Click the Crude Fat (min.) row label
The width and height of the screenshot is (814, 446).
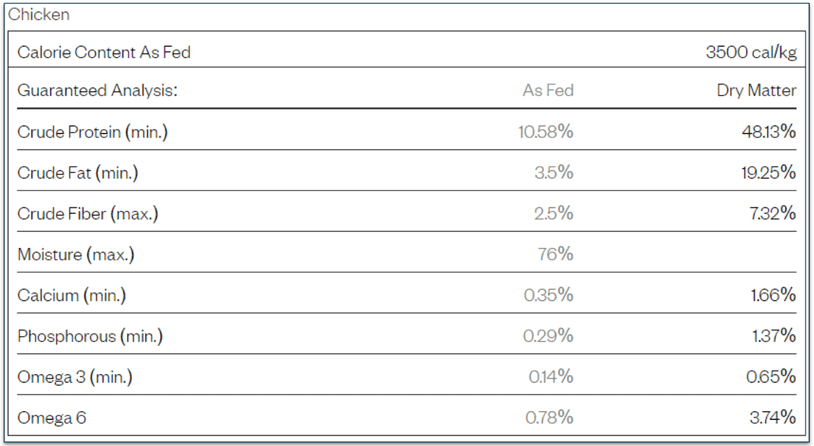click(x=78, y=173)
